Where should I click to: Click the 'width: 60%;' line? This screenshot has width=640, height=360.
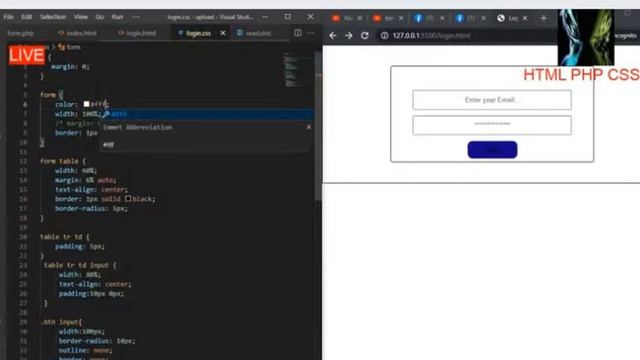pyautogui.click(x=76, y=171)
